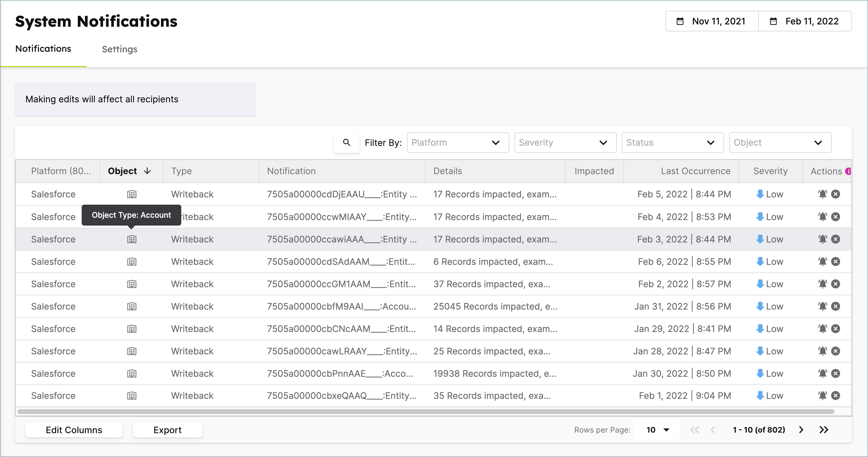Sort by Severity column header
868x457 pixels.
click(770, 171)
